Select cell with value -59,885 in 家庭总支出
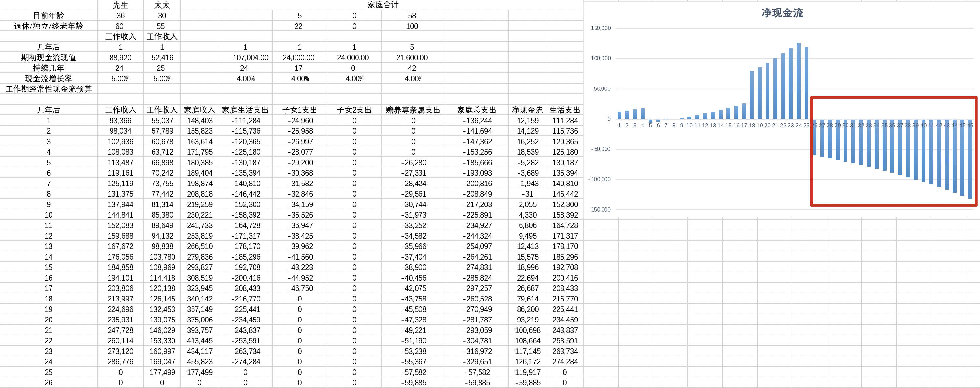The image size is (980, 388). tap(477, 383)
